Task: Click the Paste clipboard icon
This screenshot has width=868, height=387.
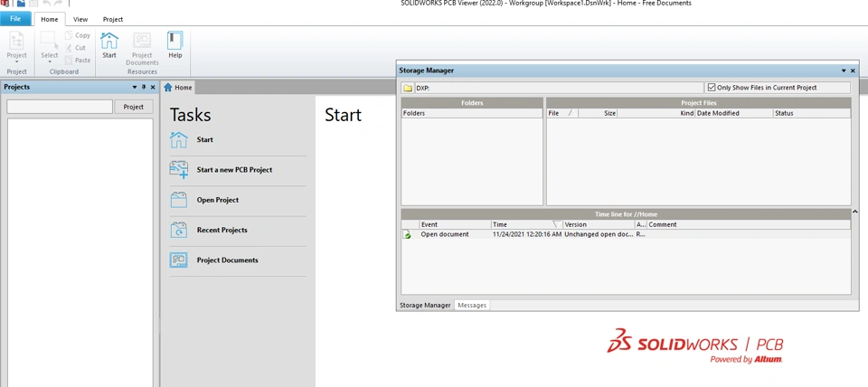Action: pos(69,60)
